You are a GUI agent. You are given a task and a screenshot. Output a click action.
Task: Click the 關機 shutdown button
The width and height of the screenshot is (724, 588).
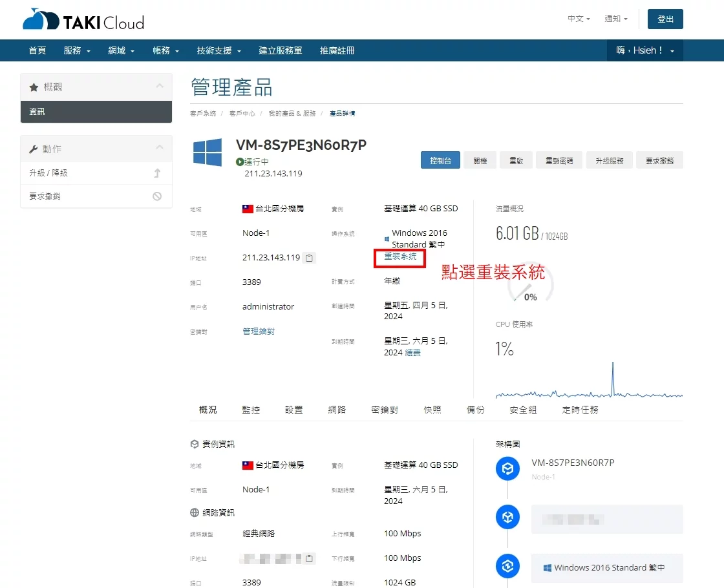point(480,160)
